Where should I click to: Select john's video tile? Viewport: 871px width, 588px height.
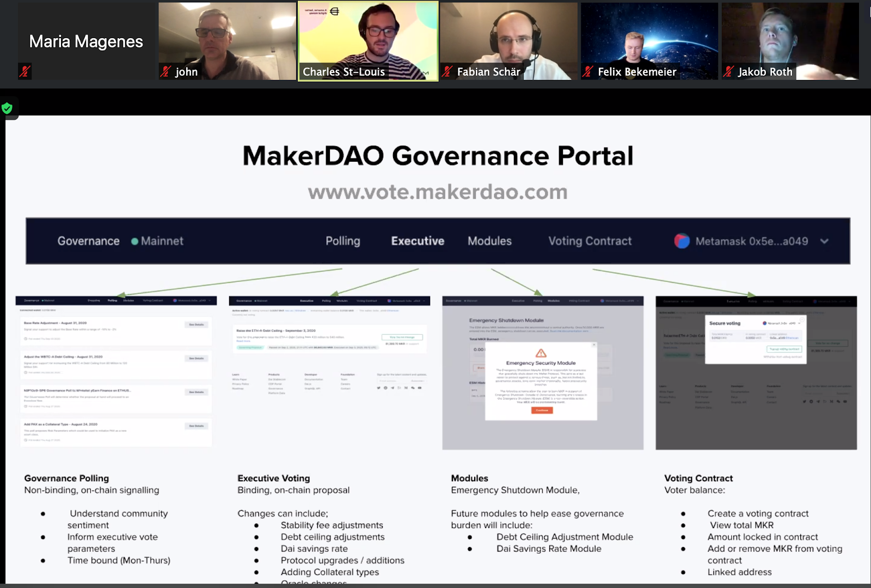point(227,41)
